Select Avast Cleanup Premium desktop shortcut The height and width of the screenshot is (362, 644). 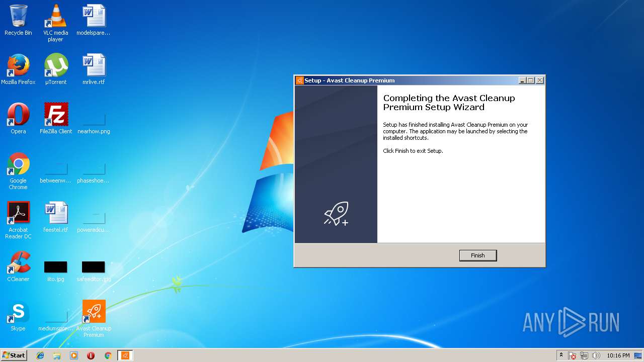click(x=94, y=319)
